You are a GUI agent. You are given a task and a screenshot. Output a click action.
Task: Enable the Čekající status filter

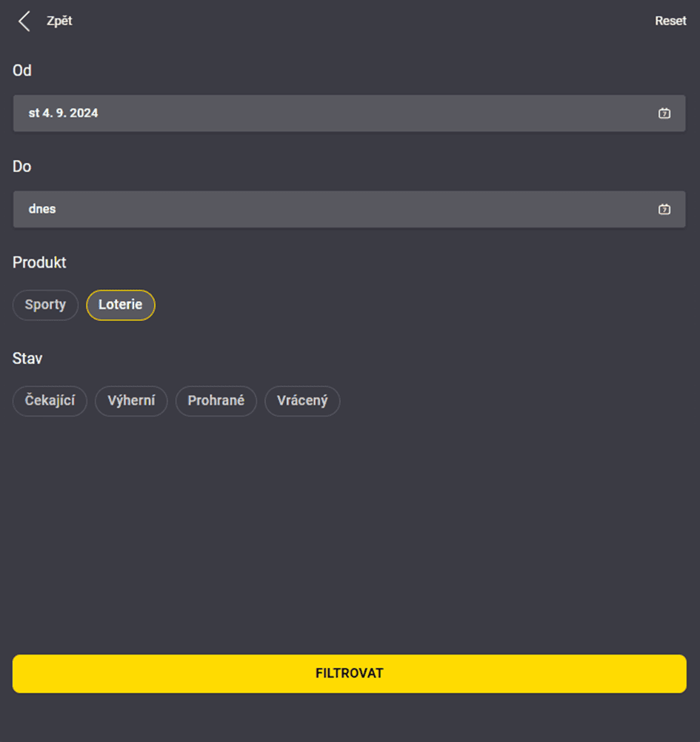[x=50, y=401]
